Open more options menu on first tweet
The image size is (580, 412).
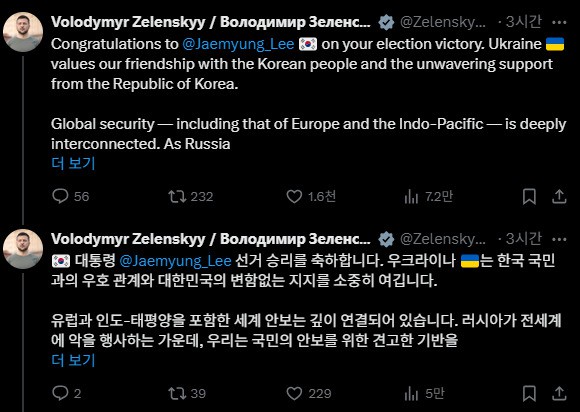coord(559,23)
